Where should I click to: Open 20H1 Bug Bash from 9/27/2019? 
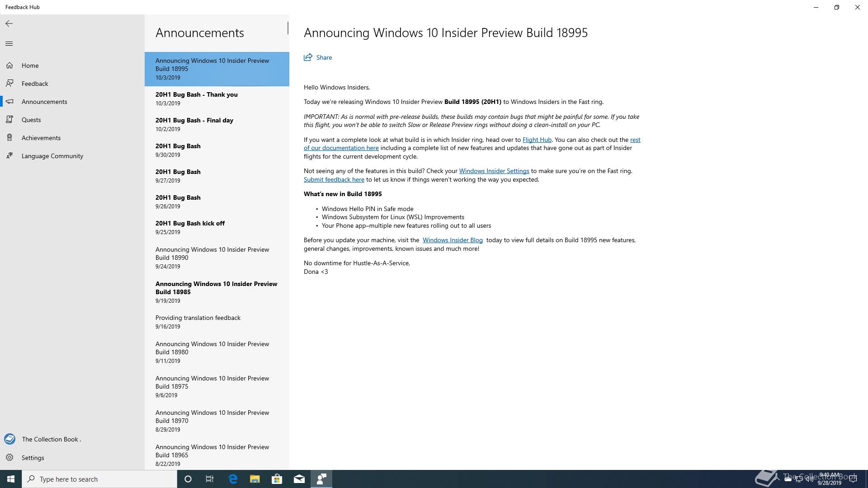point(217,176)
